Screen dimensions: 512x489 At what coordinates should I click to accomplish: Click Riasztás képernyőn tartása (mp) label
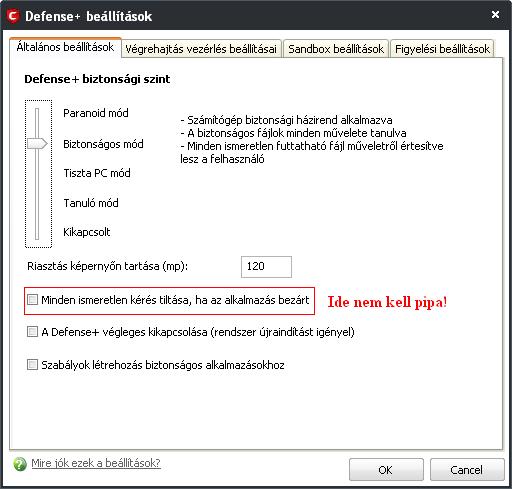[x=107, y=266]
